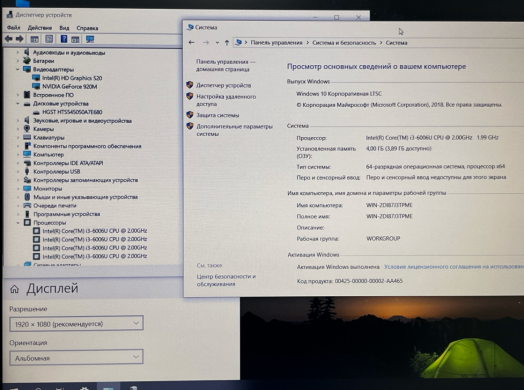Select Звуковые, игровые и видеоустройства category
The height and width of the screenshot is (390, 524).
[82, 121]
